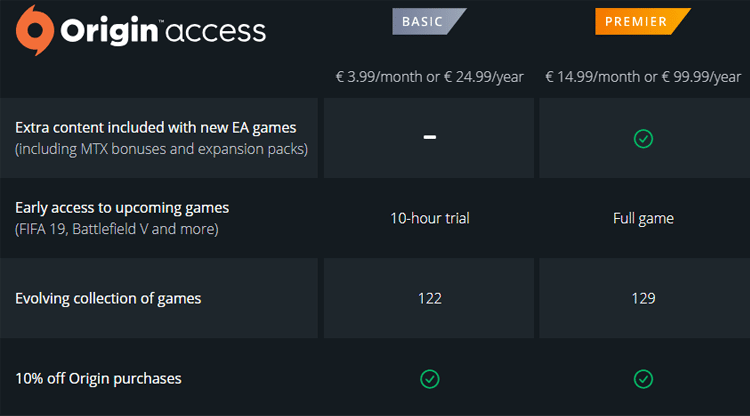Click the orange Origin swirl logo

point(35,30)
